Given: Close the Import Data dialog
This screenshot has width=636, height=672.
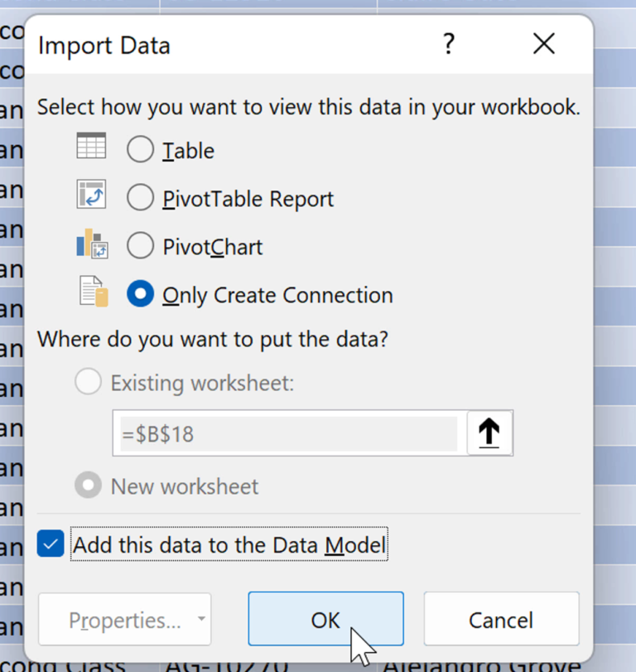Looking at the screenshot, I should click(543, 44).
